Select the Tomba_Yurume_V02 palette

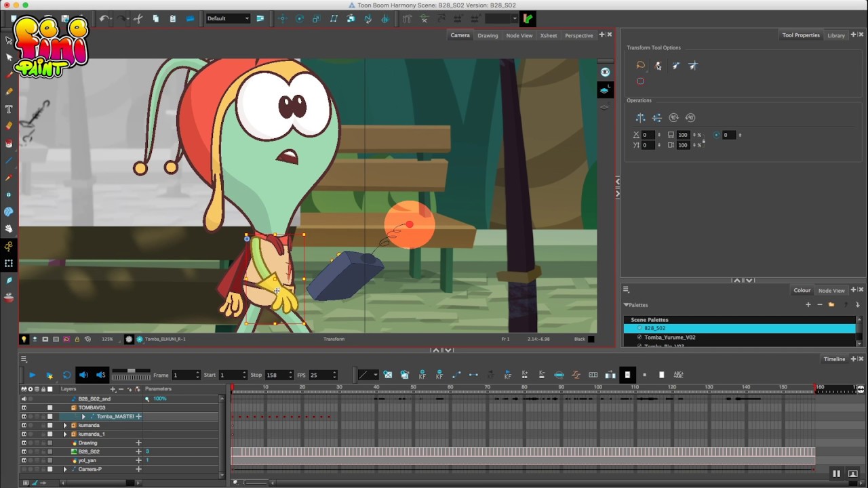coord(740,337)
